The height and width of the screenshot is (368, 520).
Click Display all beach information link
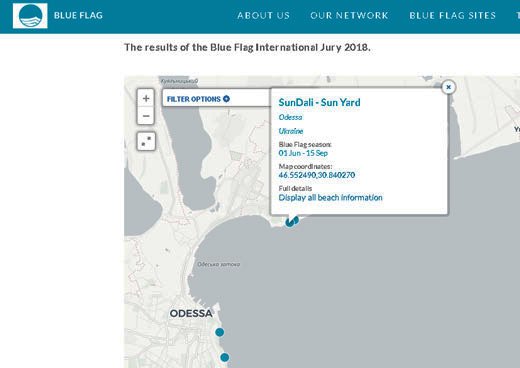coord(330,198)
